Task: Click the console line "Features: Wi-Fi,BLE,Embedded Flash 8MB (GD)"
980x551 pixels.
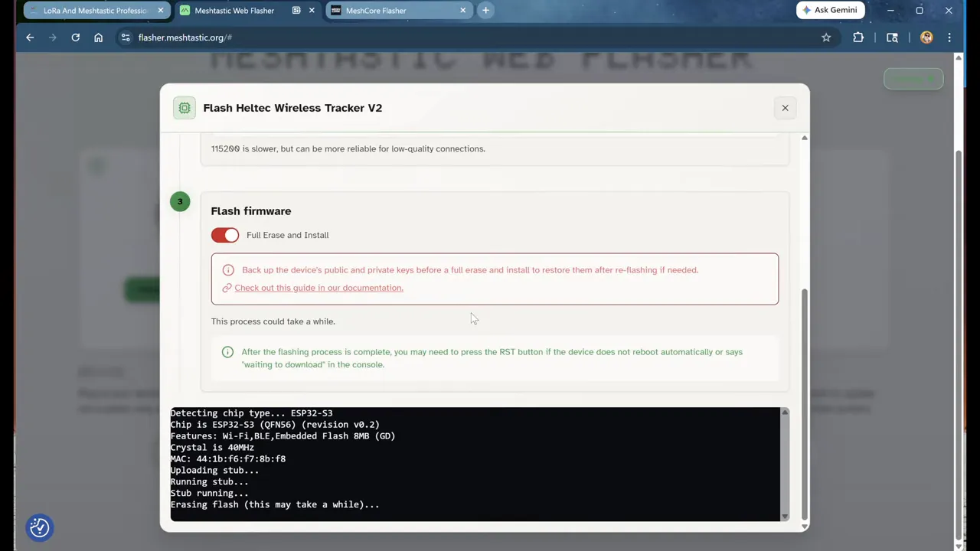Action: point(283,436)
